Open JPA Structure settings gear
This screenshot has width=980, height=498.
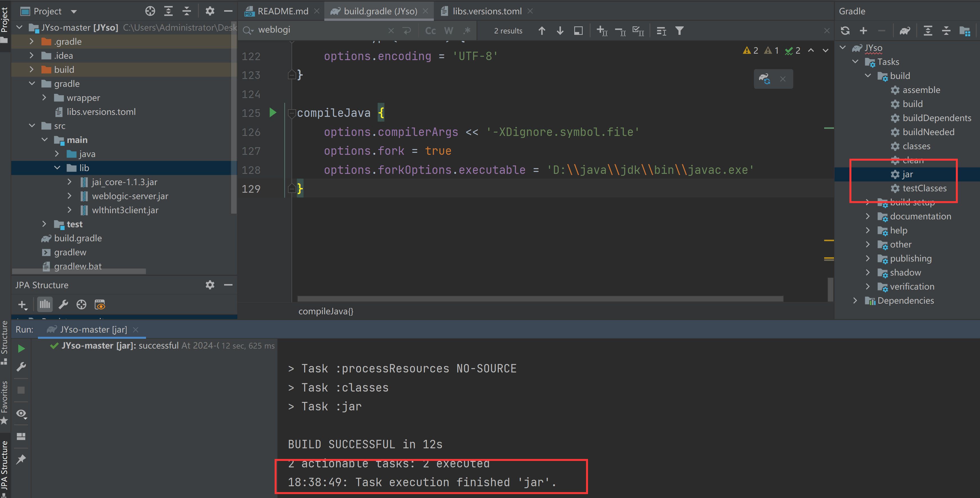(210, 285)
